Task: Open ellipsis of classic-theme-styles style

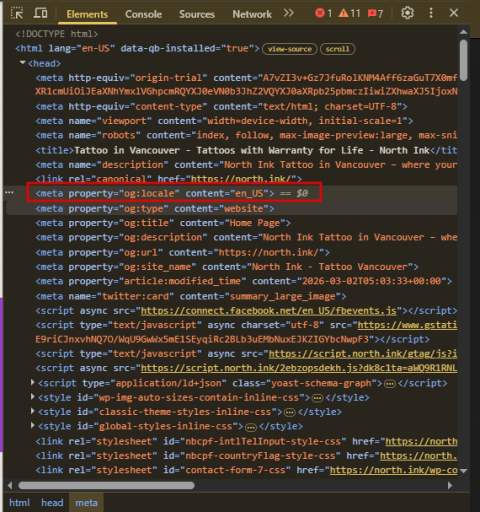Action: 290,412
